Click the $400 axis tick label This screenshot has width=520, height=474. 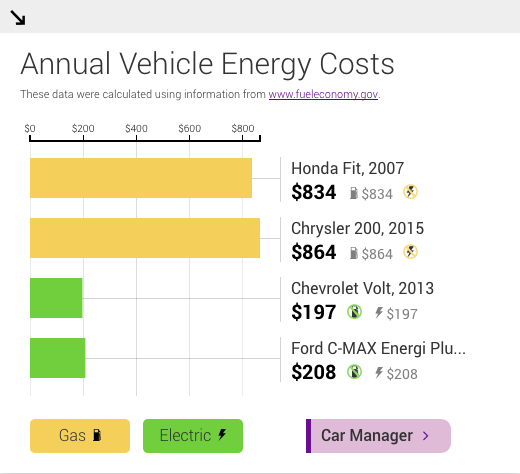point(136,128)
